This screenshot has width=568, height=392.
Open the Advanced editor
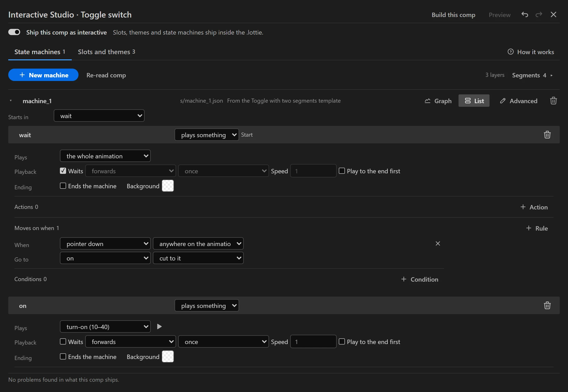519,101
